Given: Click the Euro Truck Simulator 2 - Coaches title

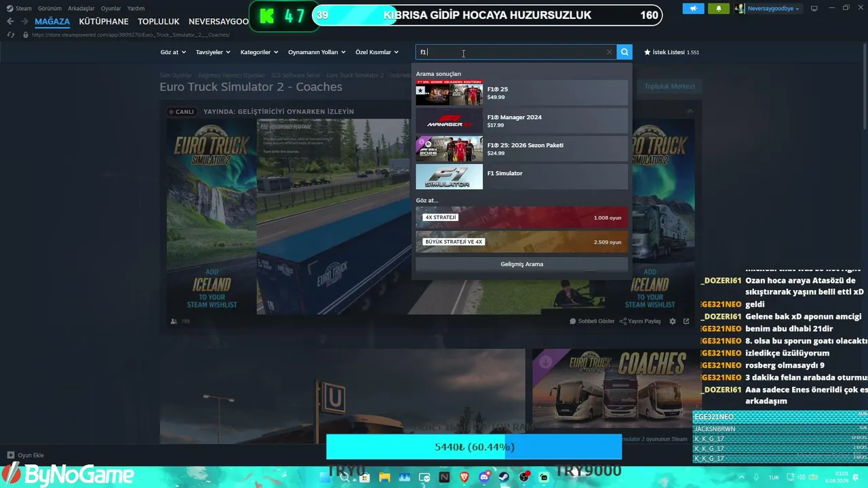Looking at the screenshot, I should pyautogui.click(x=251, y=87).
